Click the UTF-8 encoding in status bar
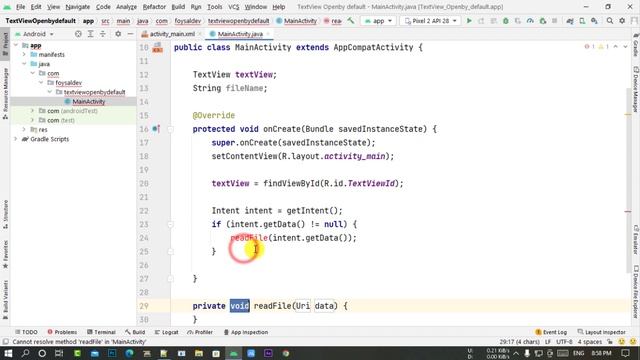 pyautogui.click(x=564, y=342)
